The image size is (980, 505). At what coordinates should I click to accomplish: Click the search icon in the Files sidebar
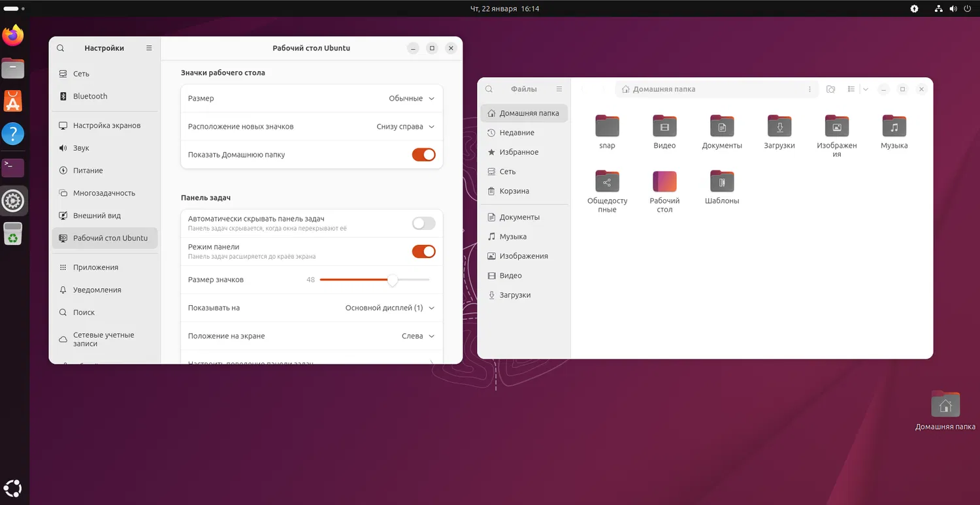489,89
